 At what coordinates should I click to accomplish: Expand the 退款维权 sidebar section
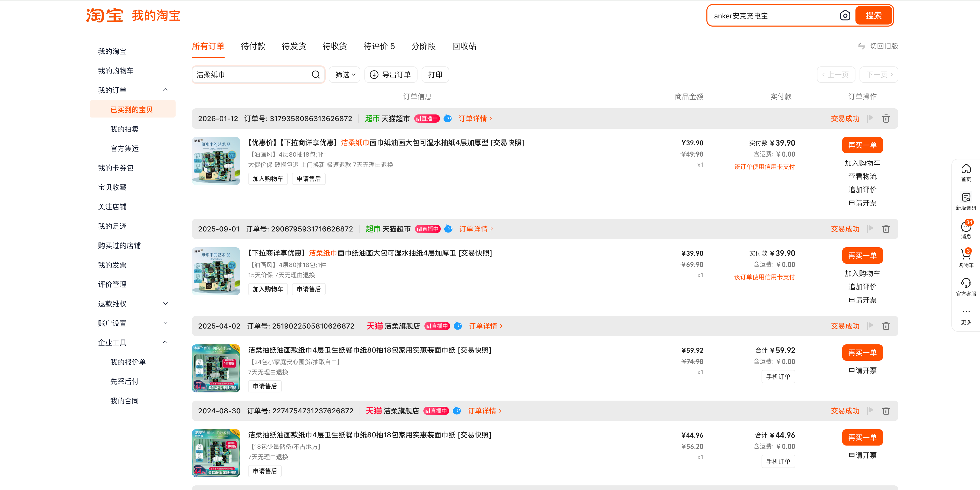[x=165, y=304]
